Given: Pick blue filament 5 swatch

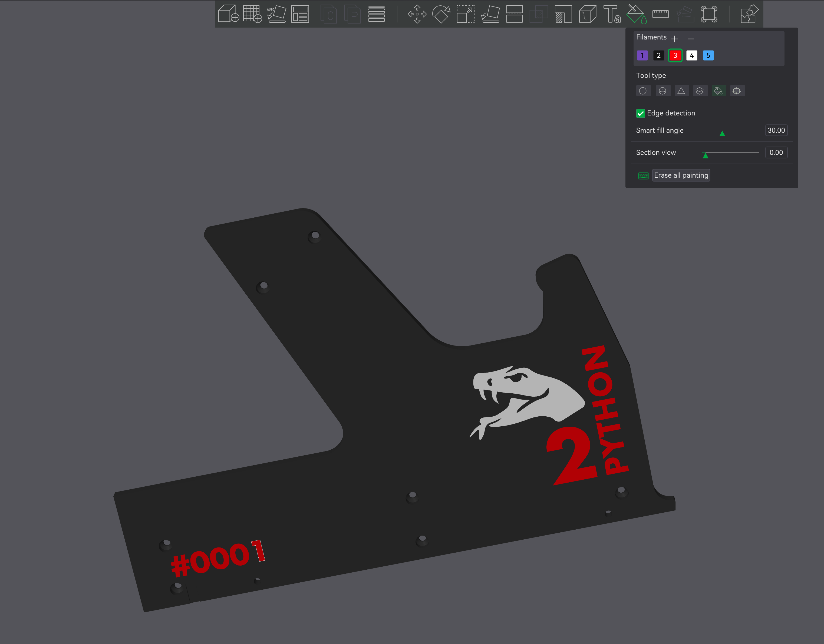Looking at the screenshot, I should [708, 55].
